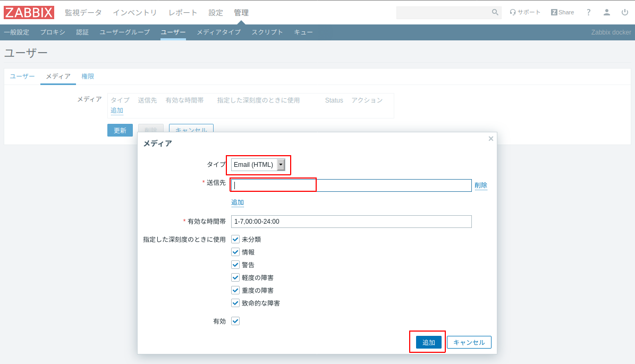Toggle the 情報 severity checkbox
Image resolution: width=635 pixels, height=364 pixels.
click(235, 252)
